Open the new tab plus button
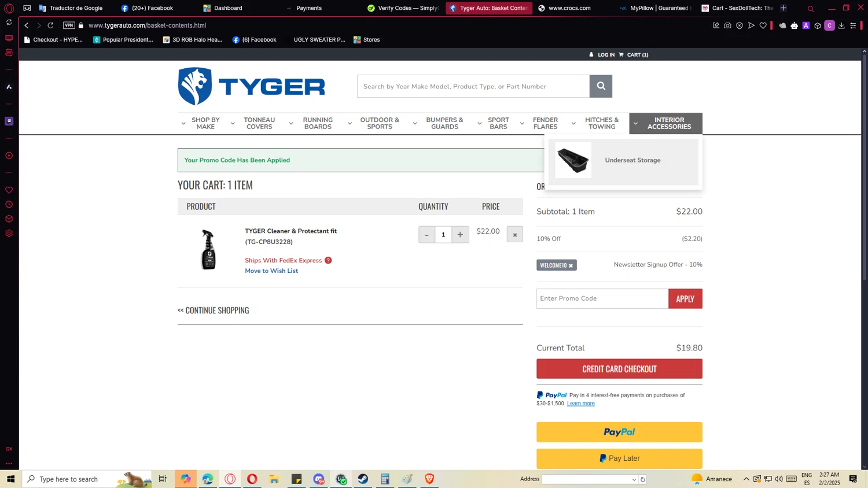Viewport: 868px width, 488px height. [784, 8]
